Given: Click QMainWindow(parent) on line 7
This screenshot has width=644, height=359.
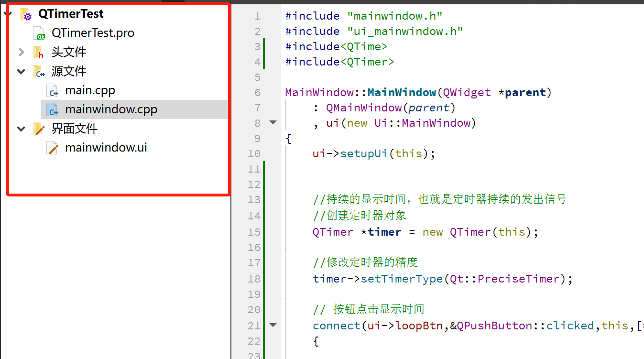Looking at the screenshot, I should pyautogui.click(x=391, y=108).
